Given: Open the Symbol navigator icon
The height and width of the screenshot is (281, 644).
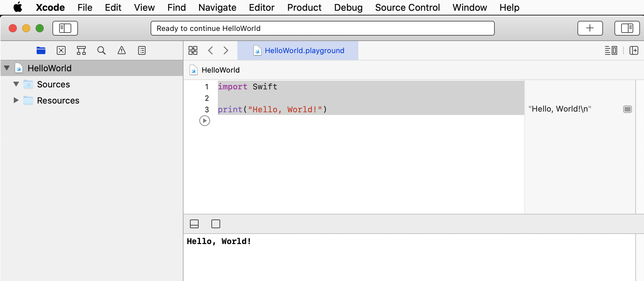Looking at the screenshot, I should [x=81, y=50].
